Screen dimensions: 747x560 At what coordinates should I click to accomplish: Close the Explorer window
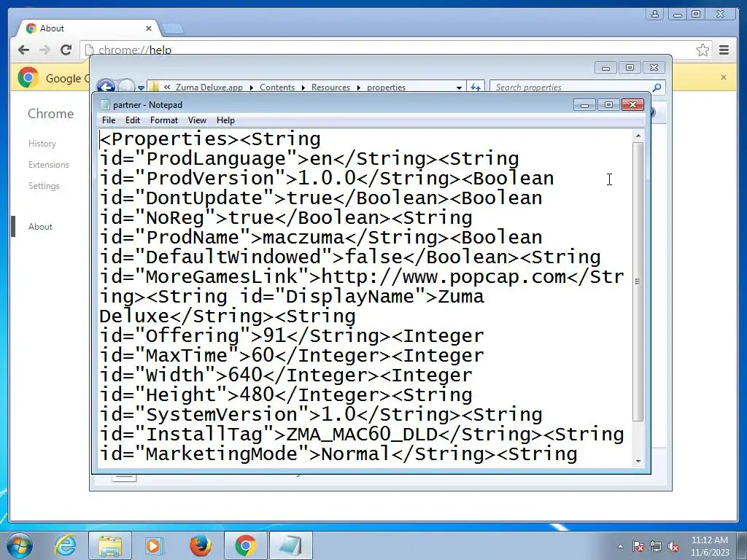pos(654,68)
